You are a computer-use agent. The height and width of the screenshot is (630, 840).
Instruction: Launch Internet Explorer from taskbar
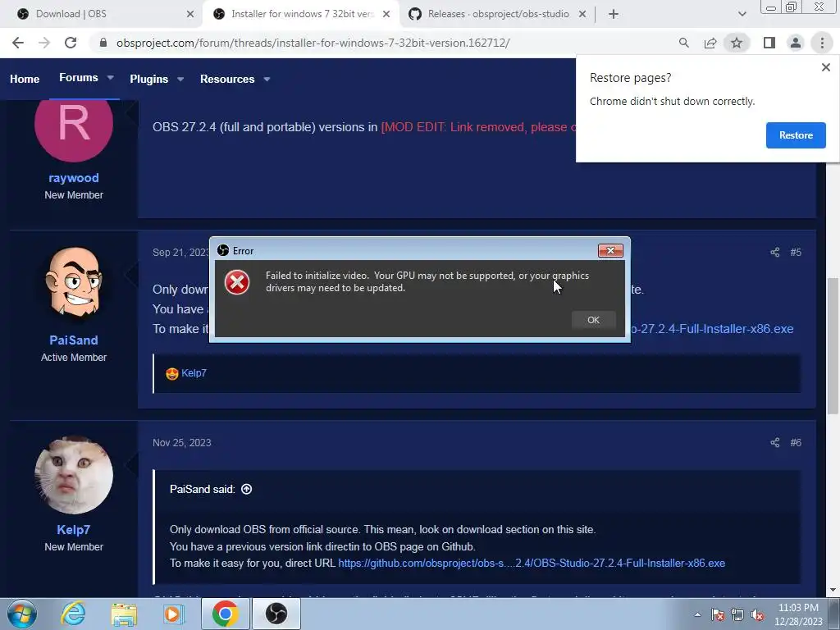73,614
